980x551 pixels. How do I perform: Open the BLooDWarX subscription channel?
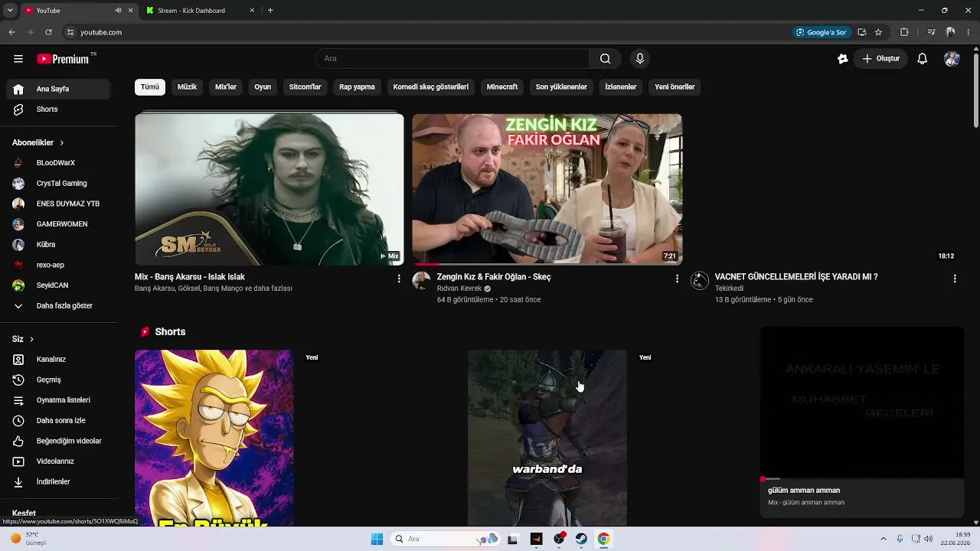tap(58, 163)
